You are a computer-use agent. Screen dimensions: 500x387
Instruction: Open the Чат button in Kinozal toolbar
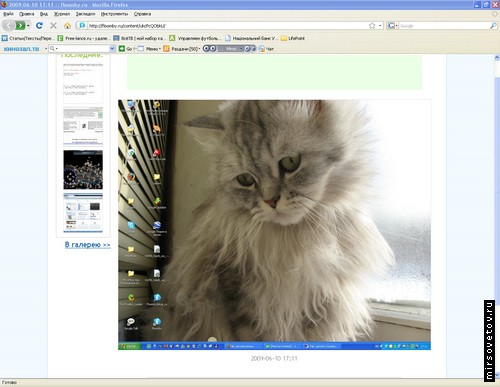(266, 49)
